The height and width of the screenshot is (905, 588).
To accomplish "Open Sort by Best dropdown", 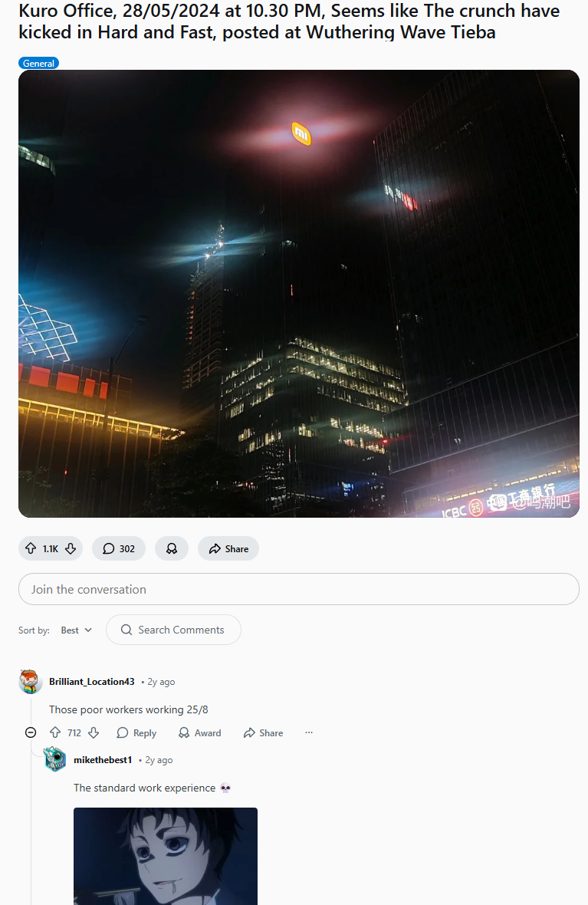I will click(76, 630).
